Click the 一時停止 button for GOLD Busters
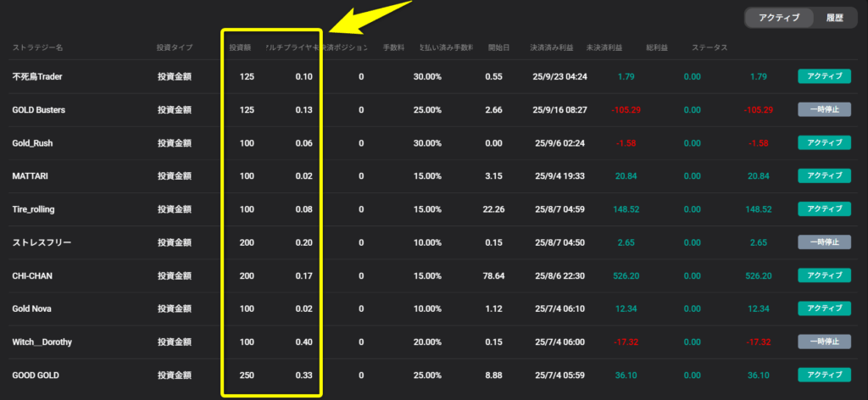This screenshot has width=868, height=400. coord(824,109)
